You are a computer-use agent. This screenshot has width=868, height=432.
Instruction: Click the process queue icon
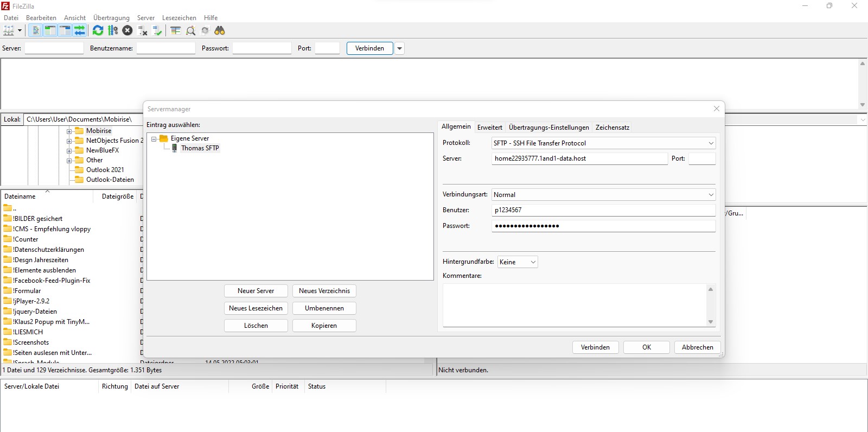pos(113,31)
